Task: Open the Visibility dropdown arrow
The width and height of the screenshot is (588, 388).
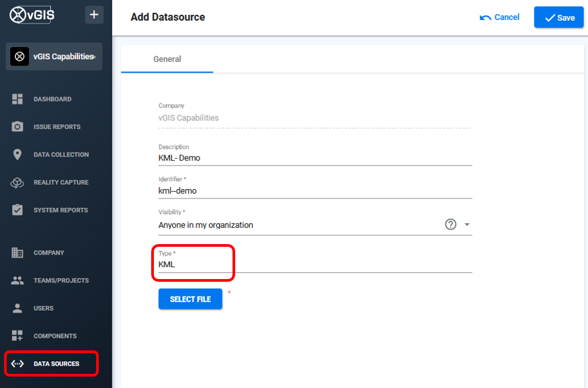Action: [x=467, y=225]
